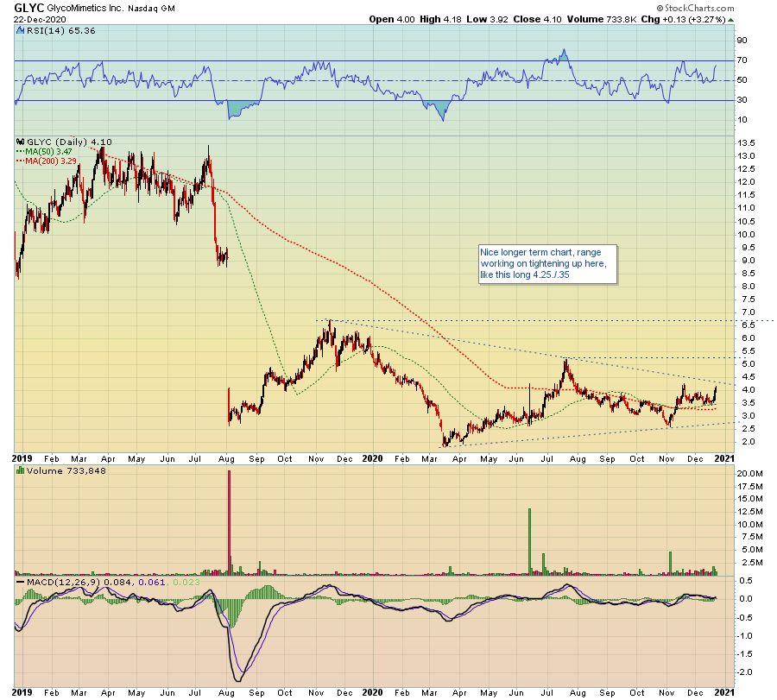Click the 20.0M label on the volume axis
This screenshot has height=700, width=777.
(x=749, y=474)
